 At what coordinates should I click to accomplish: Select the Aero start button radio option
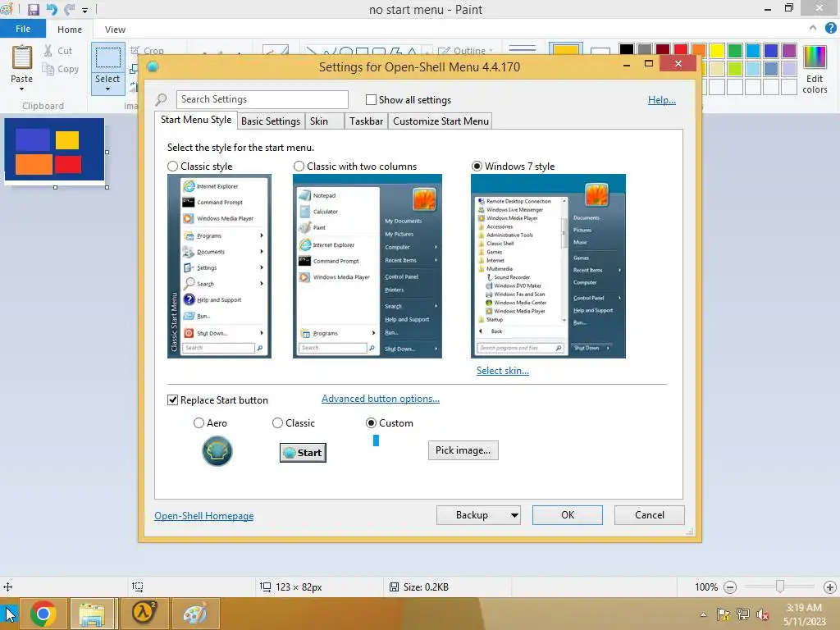(x=199, y=423)
